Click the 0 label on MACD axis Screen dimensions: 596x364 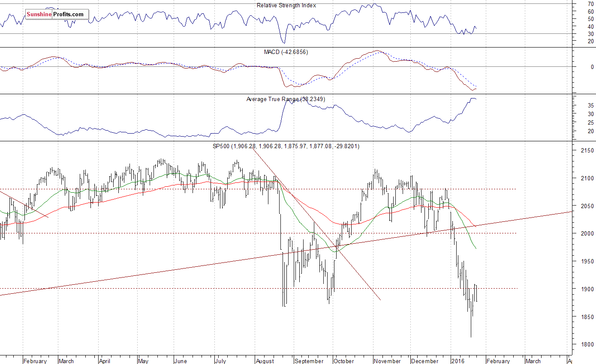(x=592, y=67)
